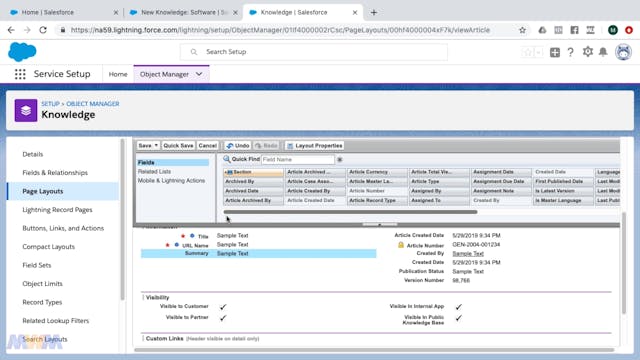
Task: Open Details in the sidebar
Action: (x=33, y=154)
